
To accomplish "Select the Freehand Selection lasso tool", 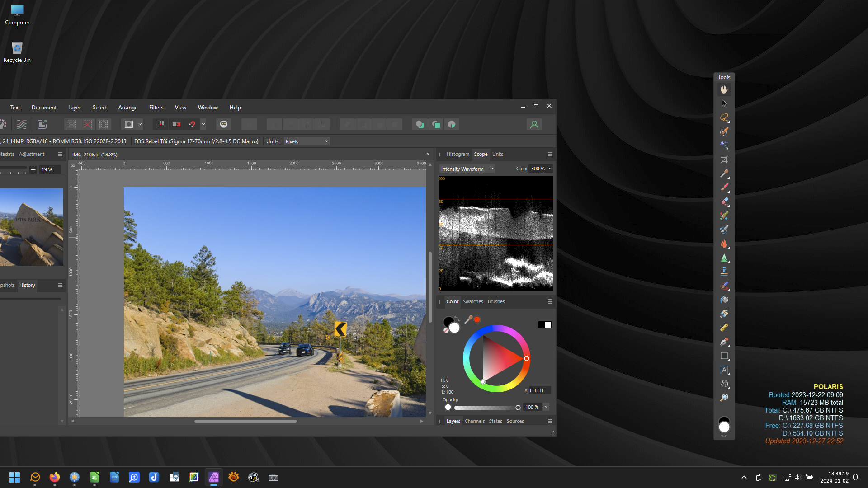I will (724, 117).
